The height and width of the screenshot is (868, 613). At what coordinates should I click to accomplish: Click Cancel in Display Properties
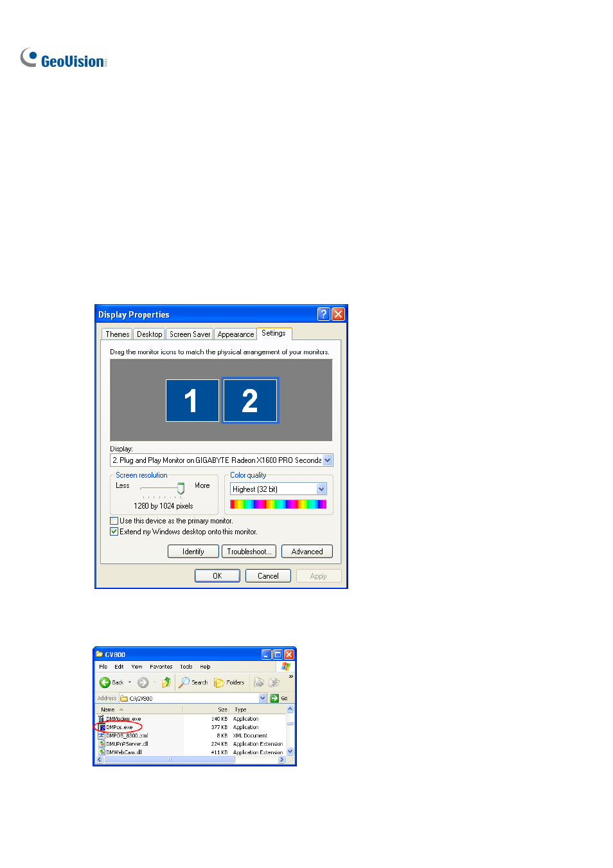[268, 576]
